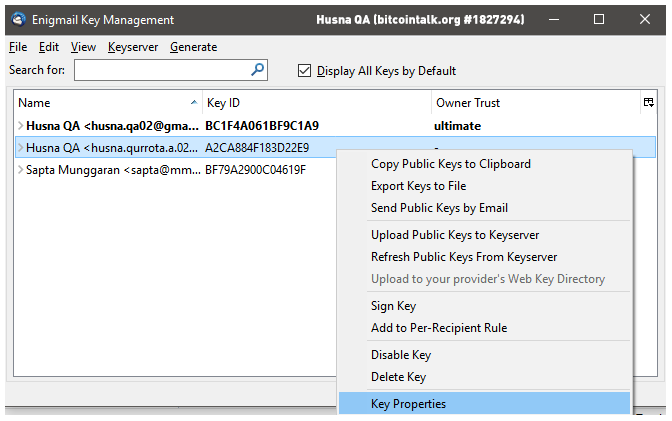The image size is (672, 421).
Task: Open the File menu
Action: point(18,47)
